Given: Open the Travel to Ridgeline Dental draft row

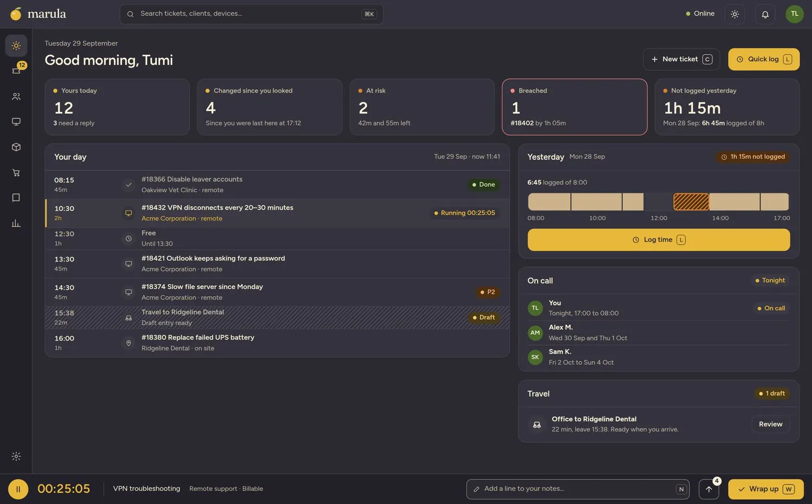Looking at the screenshot, I should coord(277,318).
